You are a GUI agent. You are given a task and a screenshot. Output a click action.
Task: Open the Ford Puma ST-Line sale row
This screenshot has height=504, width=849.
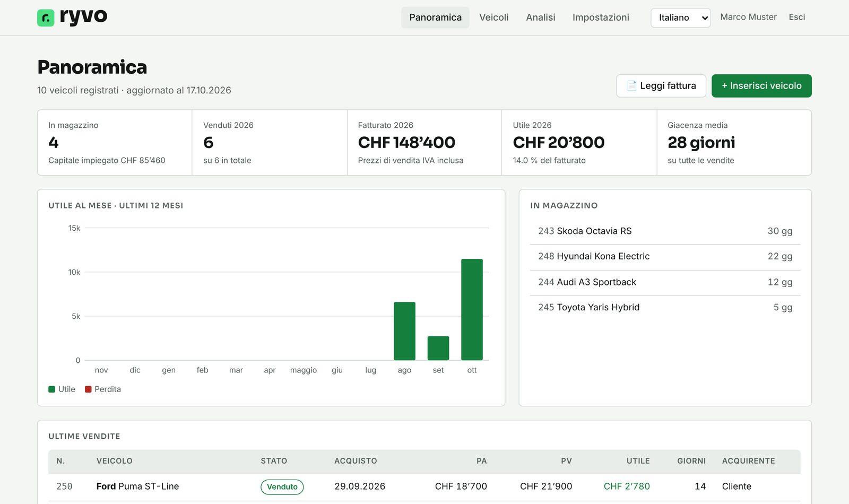(424, 487)
